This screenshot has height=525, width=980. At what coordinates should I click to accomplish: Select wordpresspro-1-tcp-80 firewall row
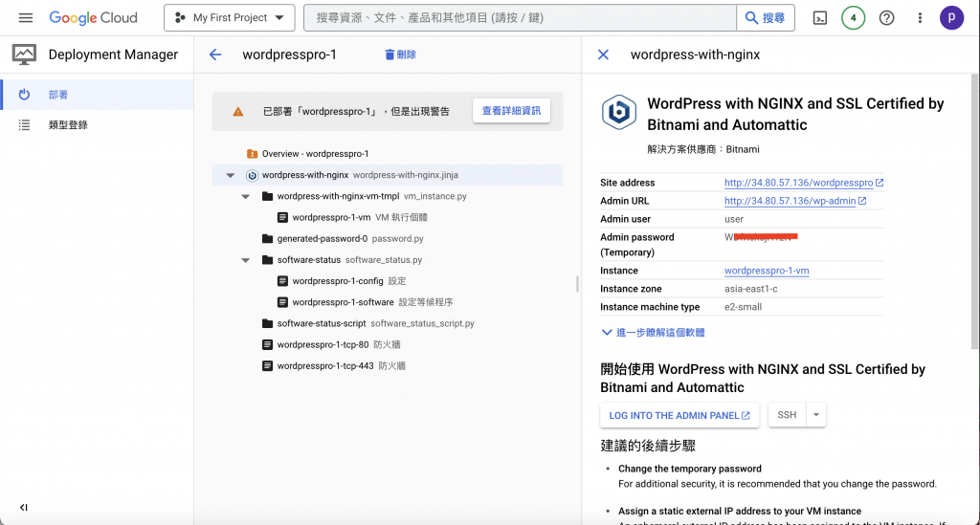[388, 344]
